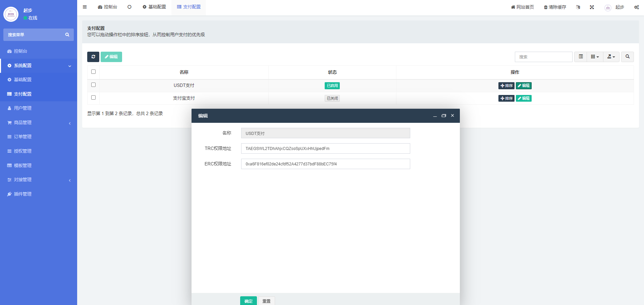This screenshot has height=305, width=644.
Task: Focus the table 搜索 input field
Action: (x=543, y=57)
